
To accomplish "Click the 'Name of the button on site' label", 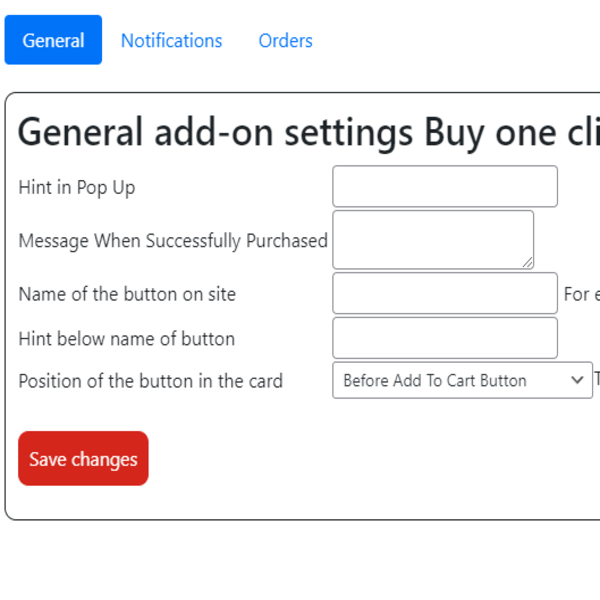I will click(x=127, y=294).
